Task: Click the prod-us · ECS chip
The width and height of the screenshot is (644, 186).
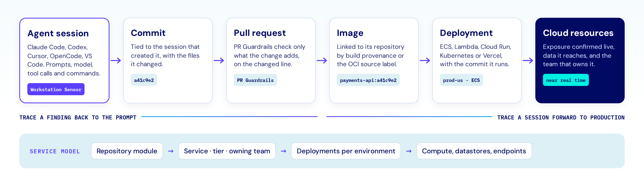Action: 461,80
